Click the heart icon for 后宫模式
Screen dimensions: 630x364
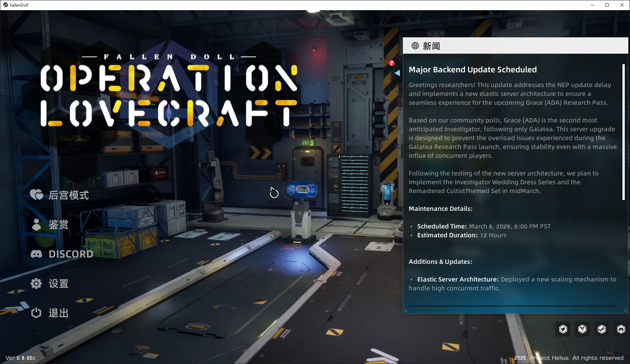(x=36, y=195)
